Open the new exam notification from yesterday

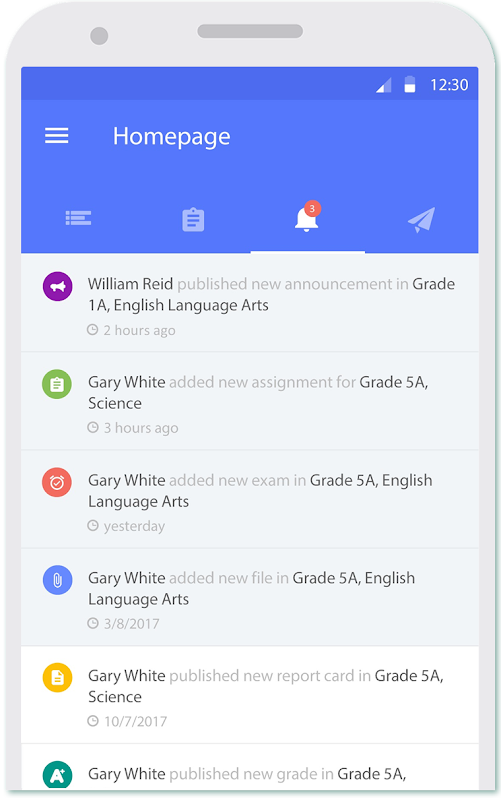click(249, 499)
